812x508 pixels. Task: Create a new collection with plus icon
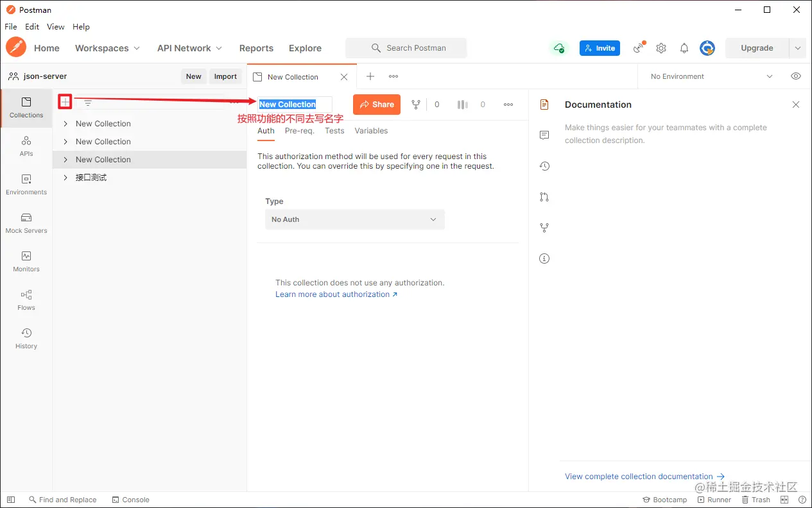[65, 101]
